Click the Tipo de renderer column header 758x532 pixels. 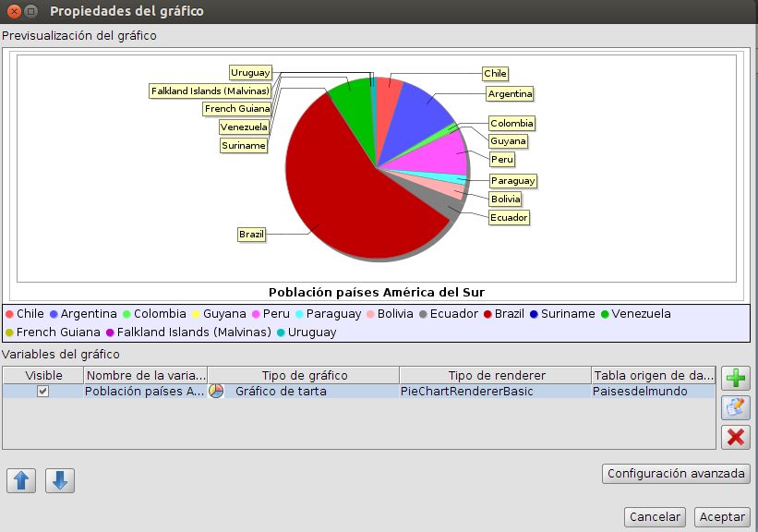[495, 375]
